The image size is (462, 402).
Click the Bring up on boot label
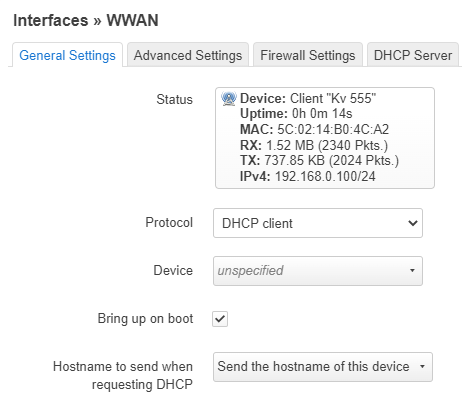point(145,319)
